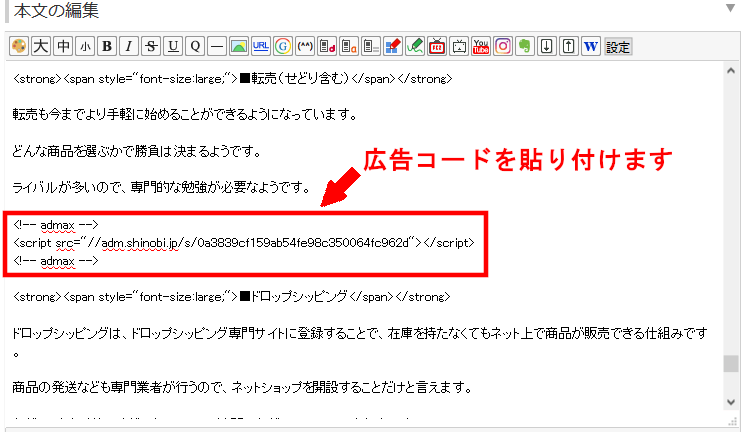Click the up arrow box icon

(568, 47)
